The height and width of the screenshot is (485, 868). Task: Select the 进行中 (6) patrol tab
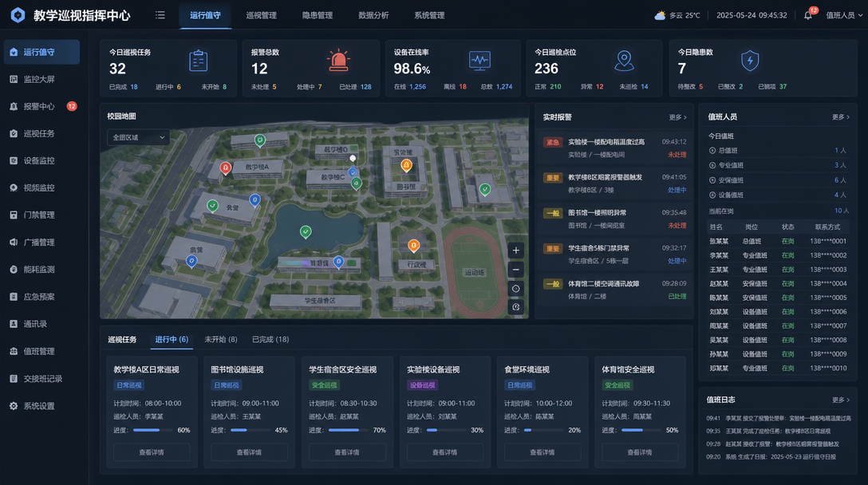(x=172, y=339)
